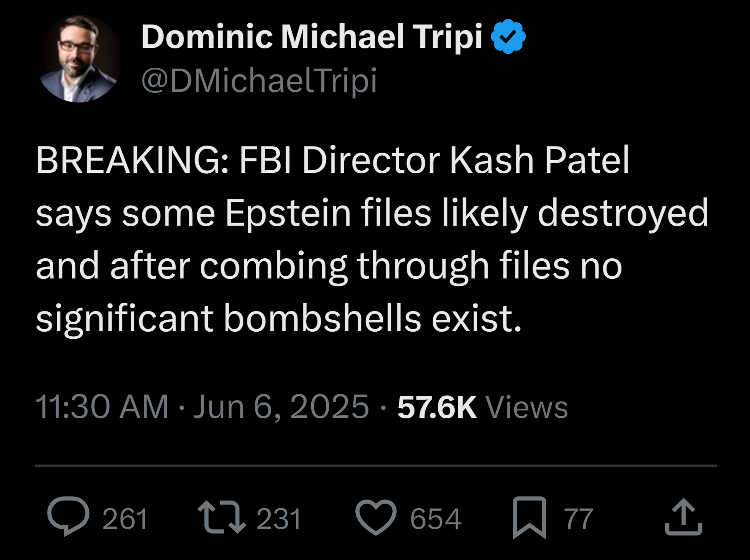Click the 77 bookmarks count

579,519
